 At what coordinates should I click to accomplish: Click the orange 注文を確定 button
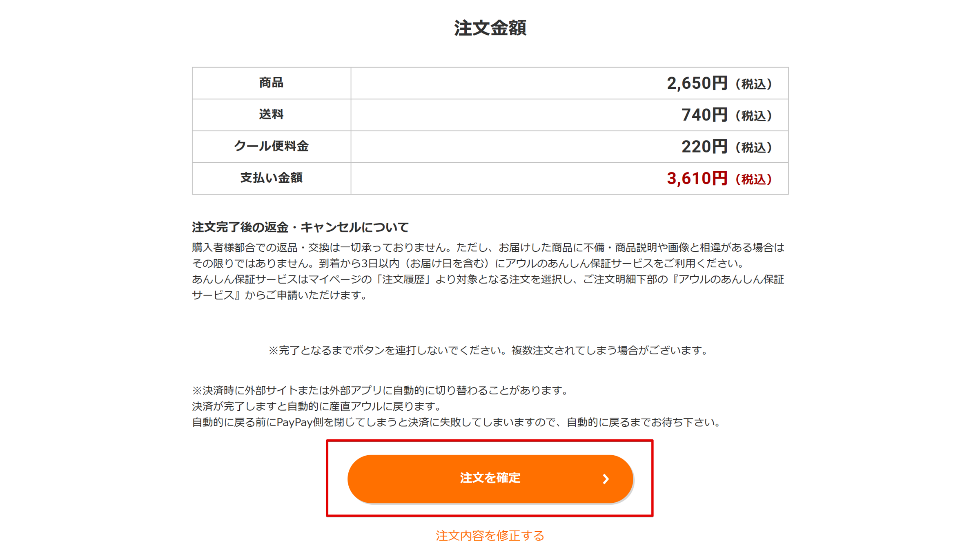click(490, 479)
